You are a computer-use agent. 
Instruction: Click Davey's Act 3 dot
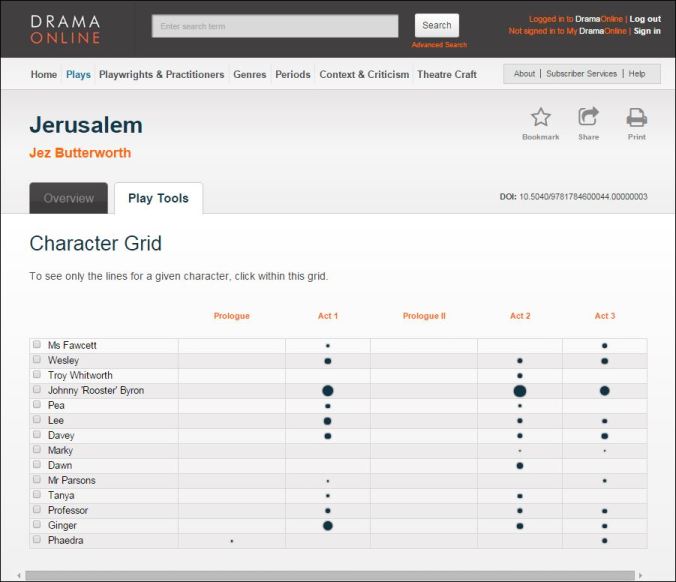tap(604, 436)
